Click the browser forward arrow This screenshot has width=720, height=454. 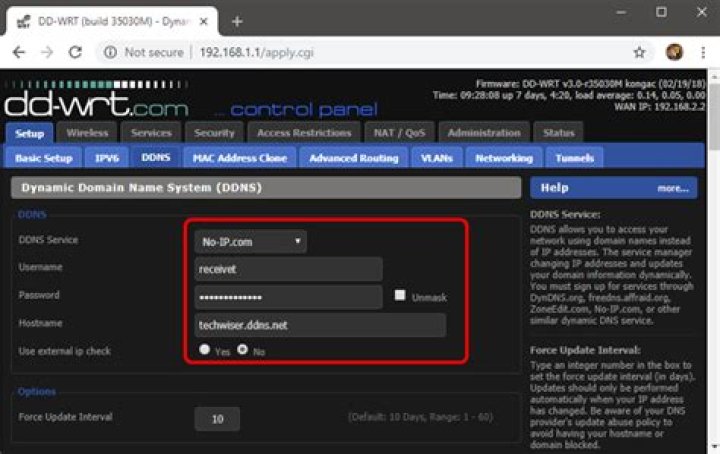pyautogui.click(x=46, y=52)
